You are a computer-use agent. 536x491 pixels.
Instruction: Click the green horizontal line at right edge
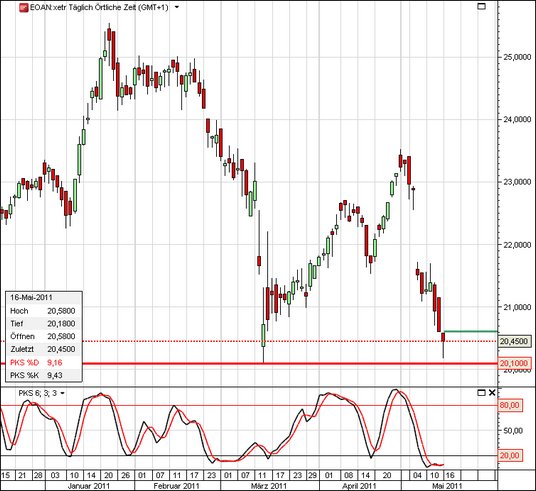pos(470,331)
